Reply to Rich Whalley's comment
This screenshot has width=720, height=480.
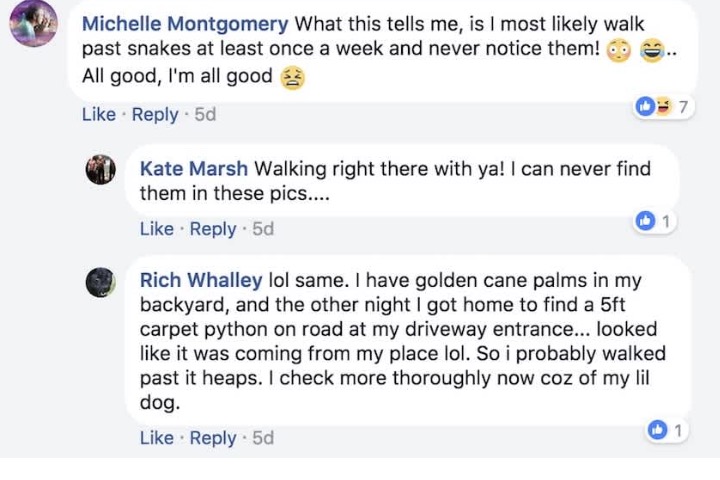tap(213, 438)
